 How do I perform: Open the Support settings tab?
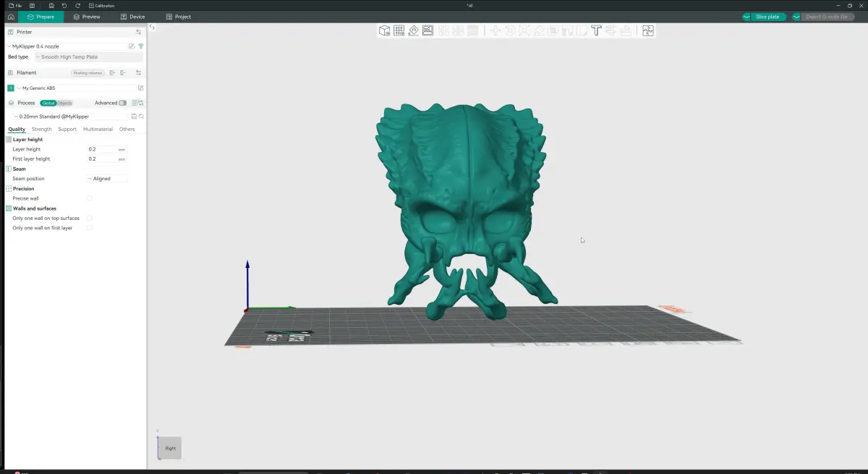click(x=67, y=130)
